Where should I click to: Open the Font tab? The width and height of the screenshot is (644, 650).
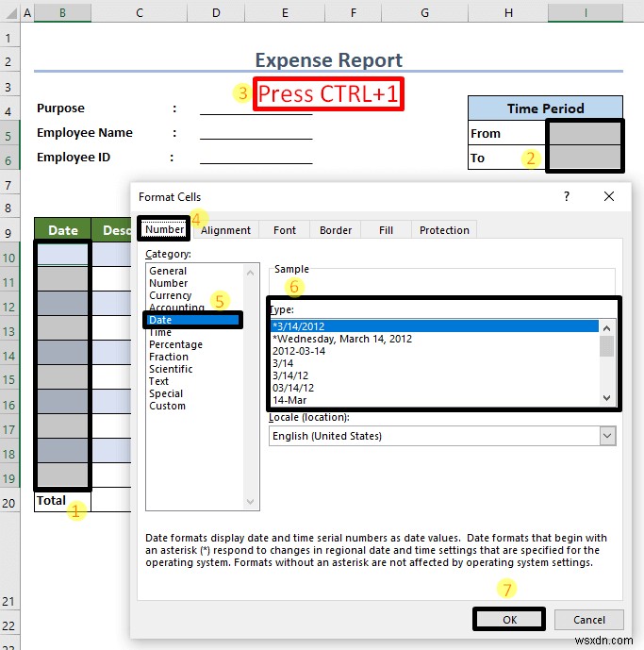[285, 230]
